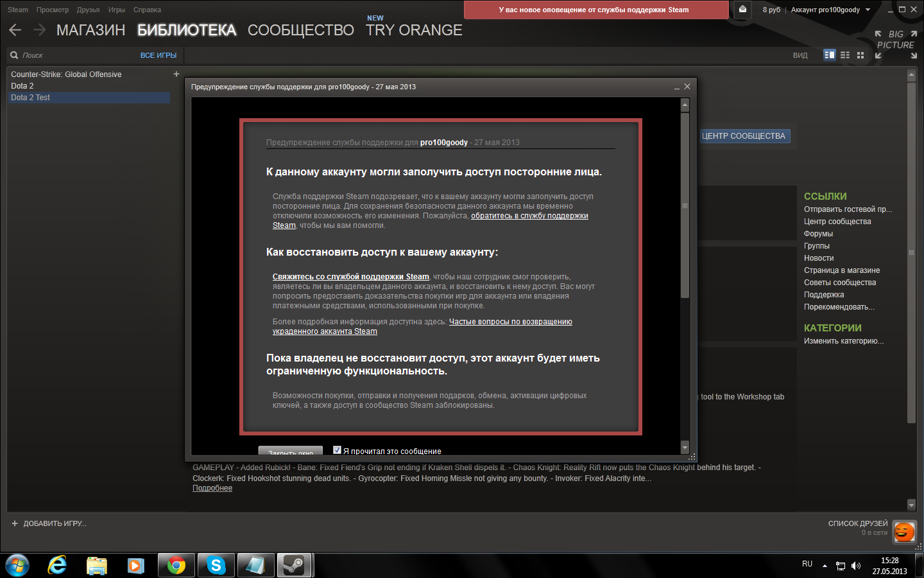The width and height of the screenshot is (924, 578).
Task: Open friends list avatar icon
Action: pyautogui.click(x=905, y=532)
